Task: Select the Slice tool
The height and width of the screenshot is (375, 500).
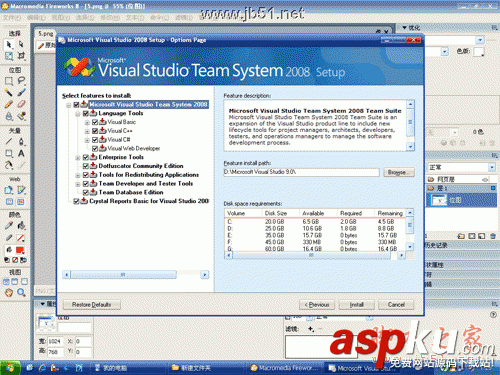Action: point(21,190)
